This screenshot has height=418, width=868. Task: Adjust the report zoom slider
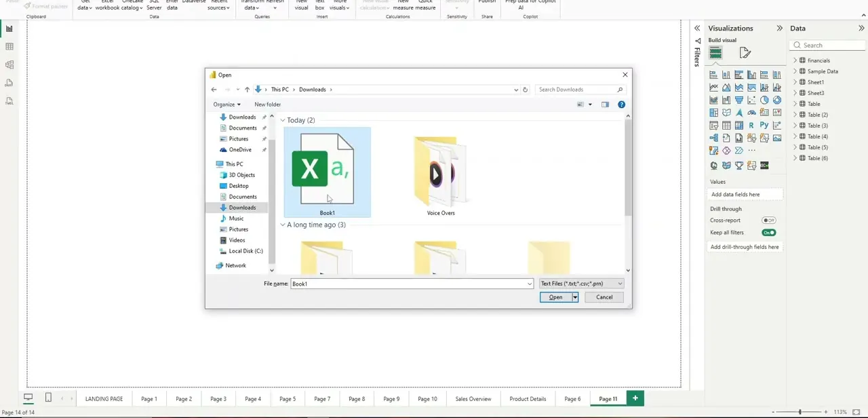800,412
